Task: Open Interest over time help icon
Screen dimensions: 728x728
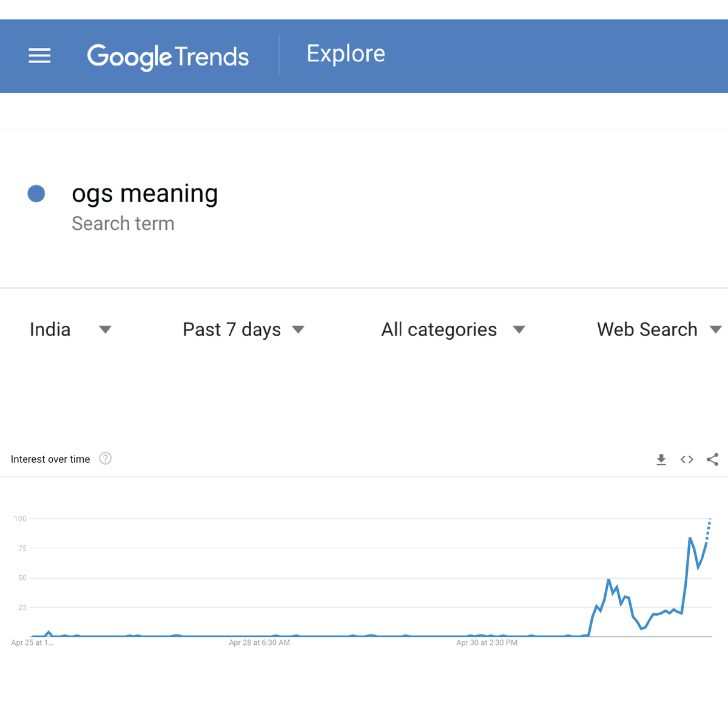Action: [x=106, y=459]
